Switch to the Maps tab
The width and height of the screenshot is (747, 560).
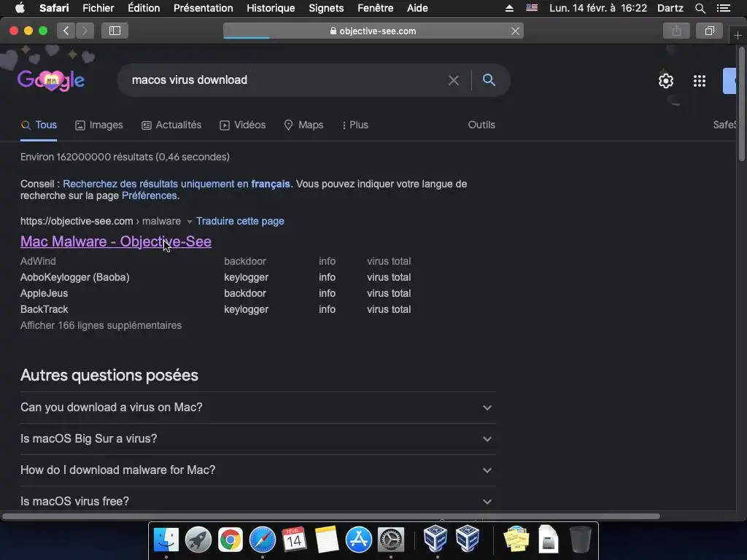303,125
